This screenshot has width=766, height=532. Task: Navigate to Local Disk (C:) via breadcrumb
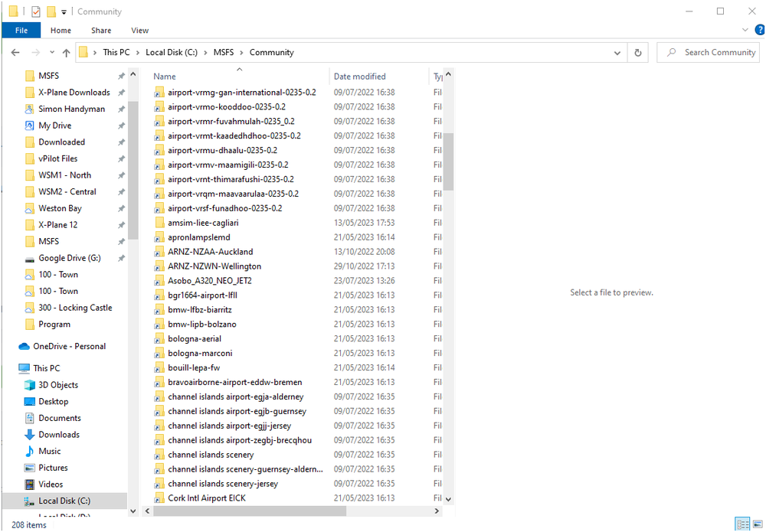[170, 52]
